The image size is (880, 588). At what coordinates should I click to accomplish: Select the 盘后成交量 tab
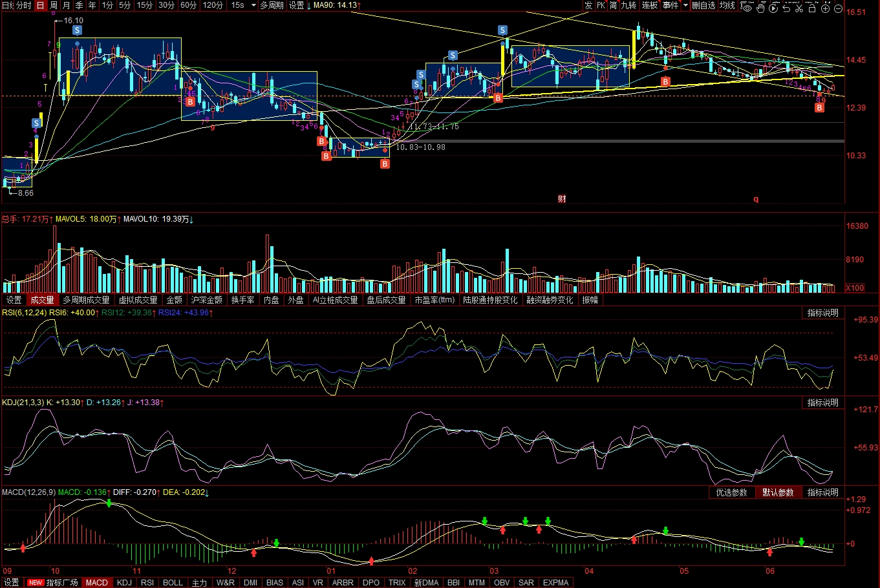click(x=386, y=300)
